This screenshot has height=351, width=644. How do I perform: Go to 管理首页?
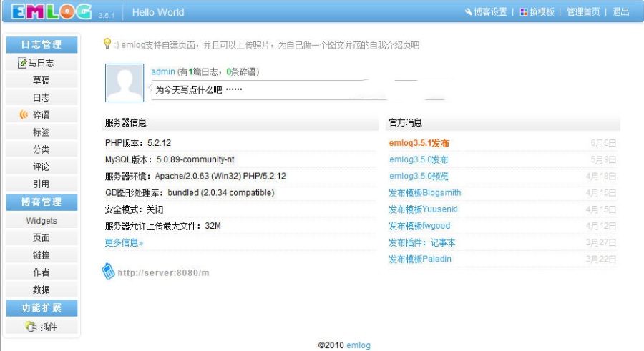coord(583,12)
